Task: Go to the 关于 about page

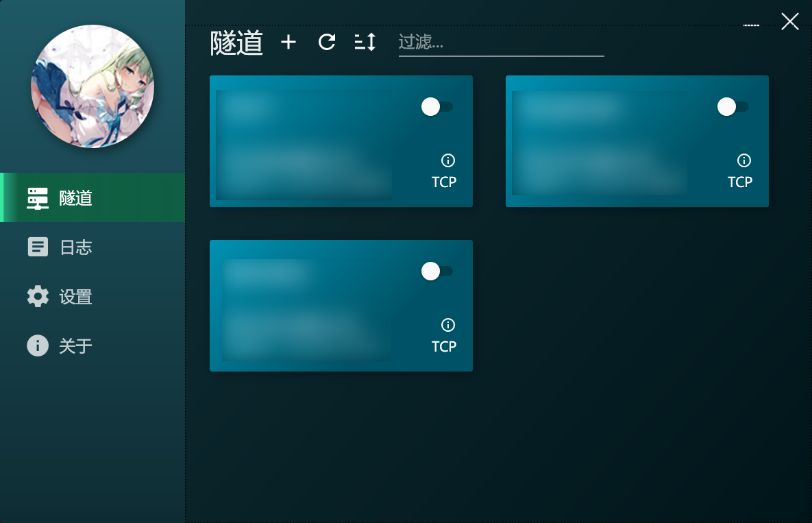Action: click(93, 345)
